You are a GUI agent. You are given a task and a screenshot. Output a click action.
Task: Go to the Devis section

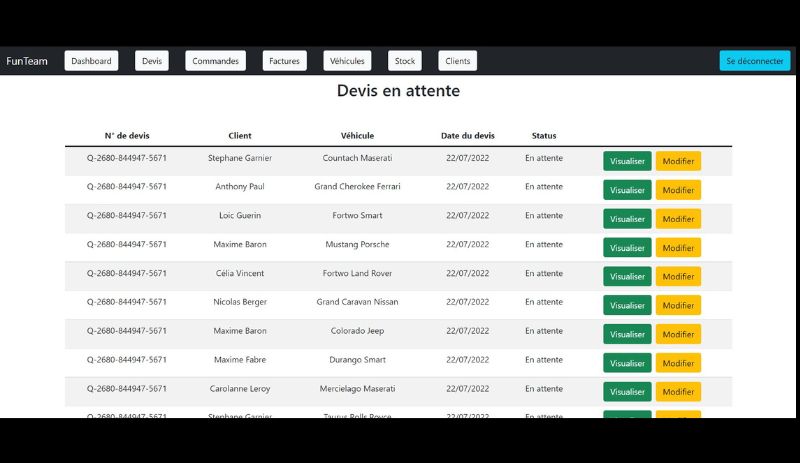(x=152, y=61)
